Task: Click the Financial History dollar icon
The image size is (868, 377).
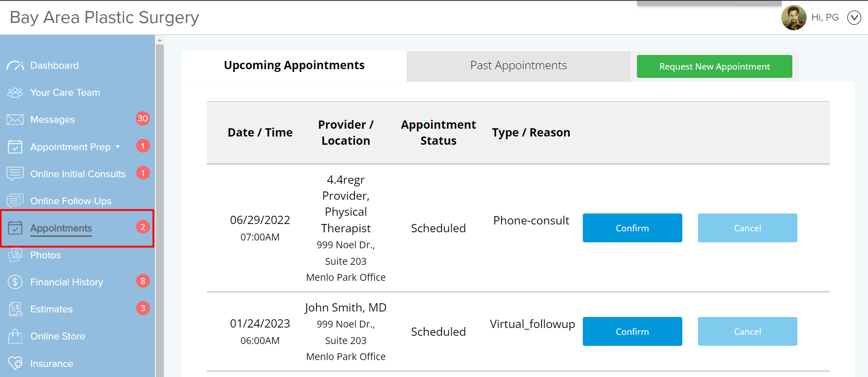Action: (15, 282)
